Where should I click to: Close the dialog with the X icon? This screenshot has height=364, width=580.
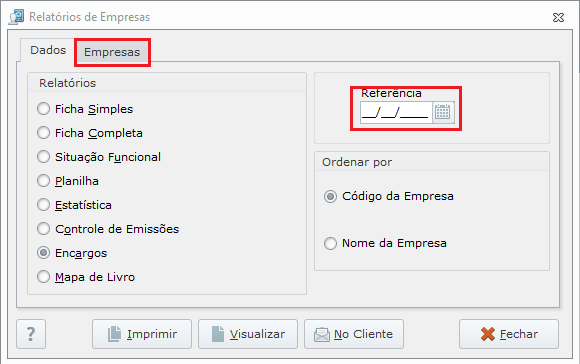[558, 17]
